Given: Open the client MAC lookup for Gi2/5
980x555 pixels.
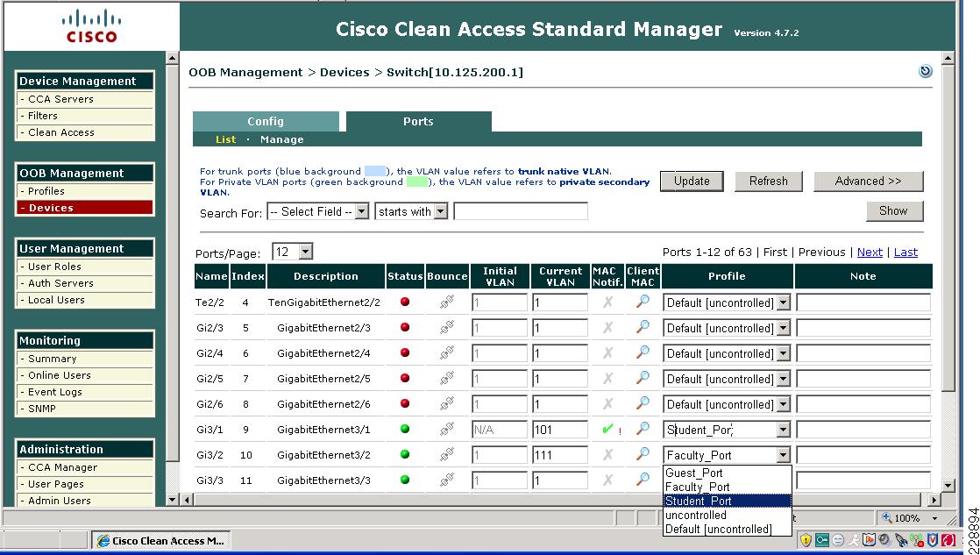Looking at the screenshot, I should click(x=643, y=378).
